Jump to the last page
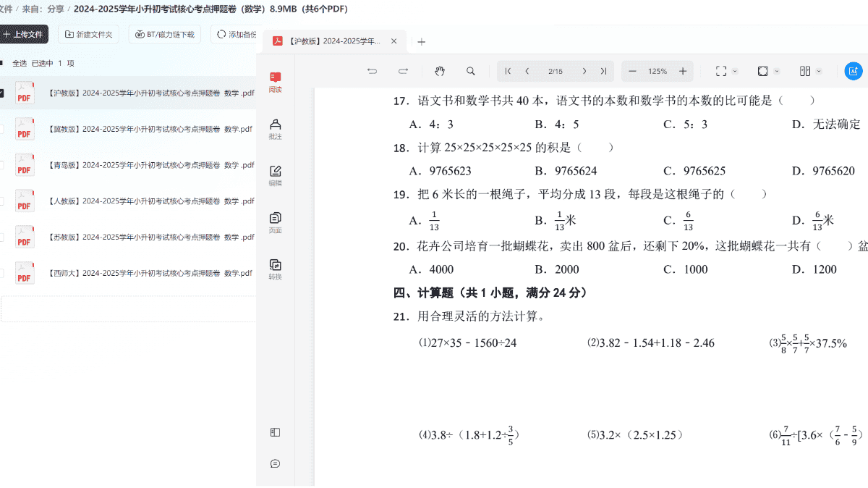The width and height of the screenshot is (868, 488). pyautogui.click(x=603, y=71)
